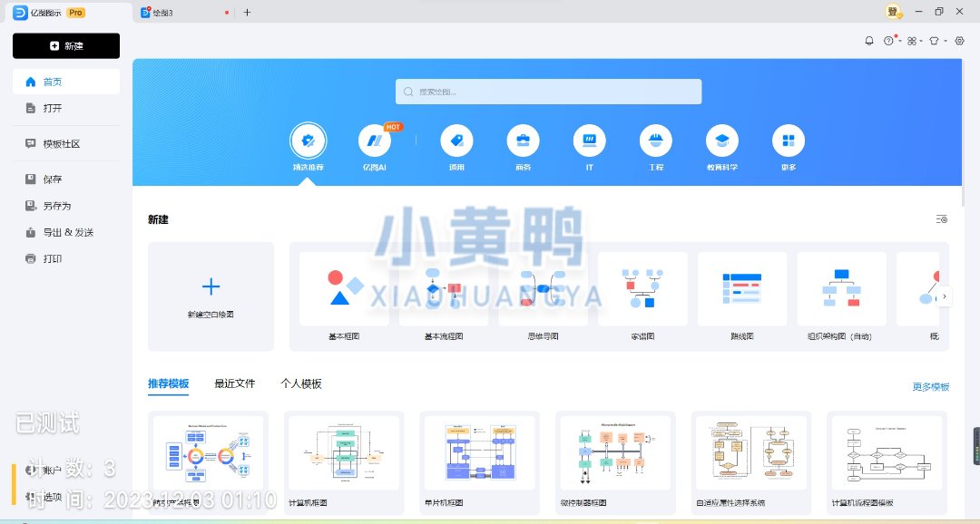
Task: Expand the help question-mark dropdown
Action: (891, 41)
